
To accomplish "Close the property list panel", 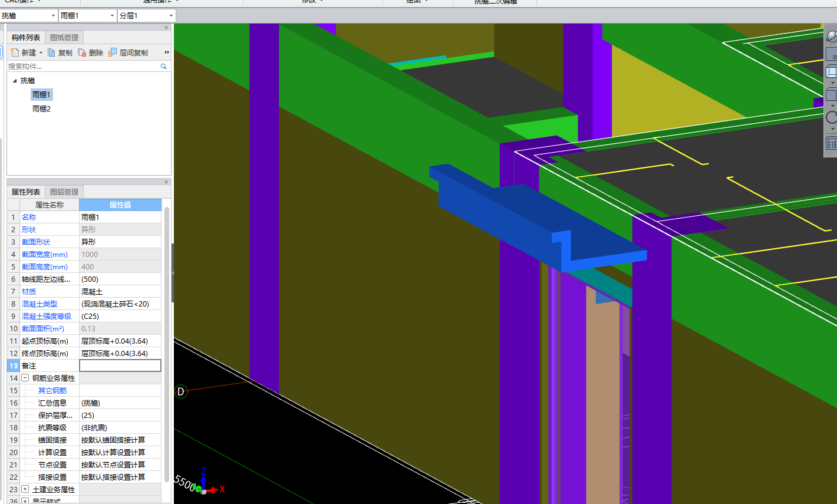I will click(x=166, y=182).
